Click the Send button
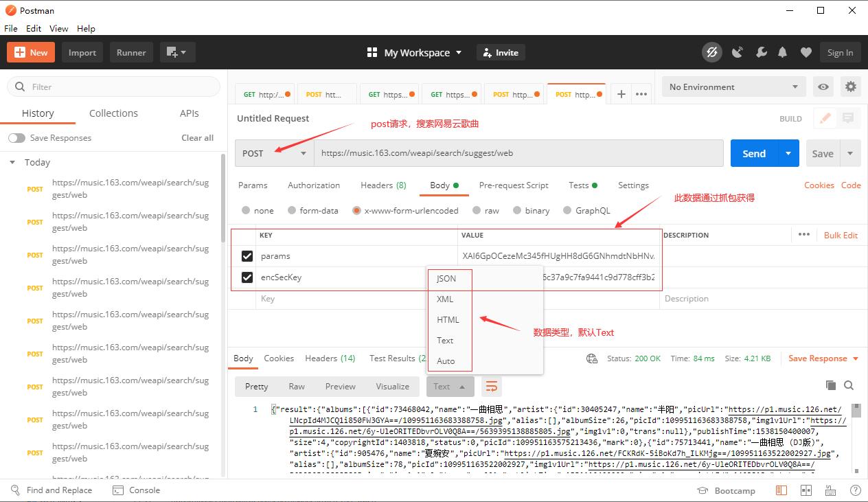Viewport: 868px width, 502px height. pos(754,153)
